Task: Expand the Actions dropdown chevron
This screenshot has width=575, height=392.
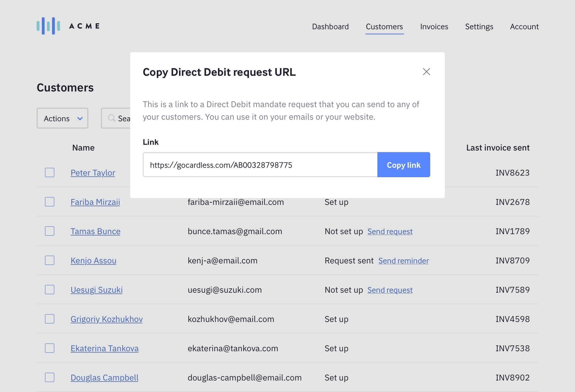Action: click(80, 118)
